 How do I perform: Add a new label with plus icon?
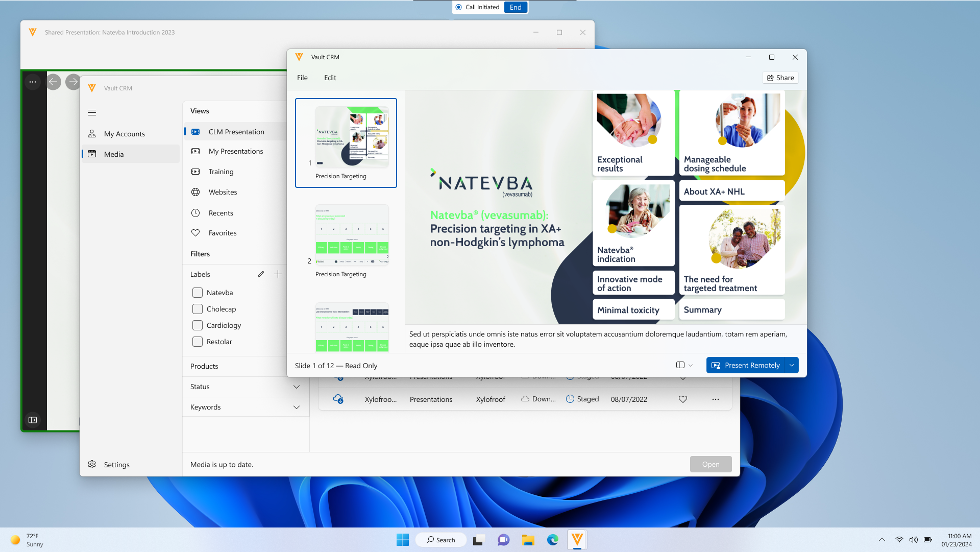click(278, 274)
